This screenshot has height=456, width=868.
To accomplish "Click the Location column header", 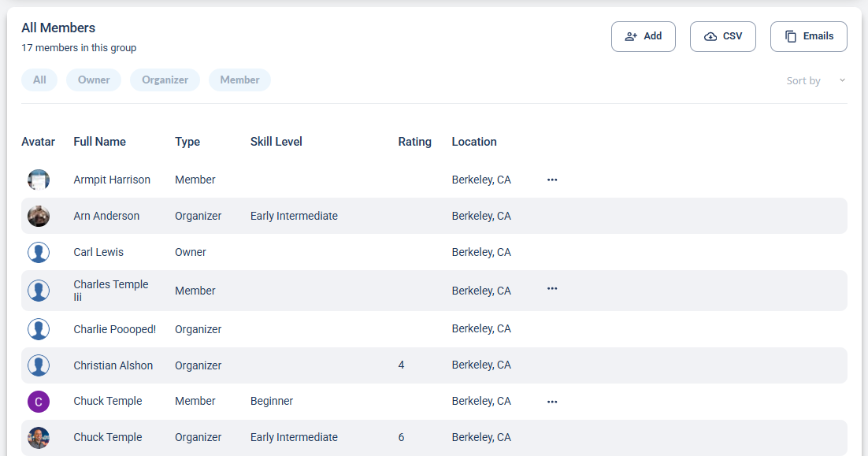I will click(474, 142).
